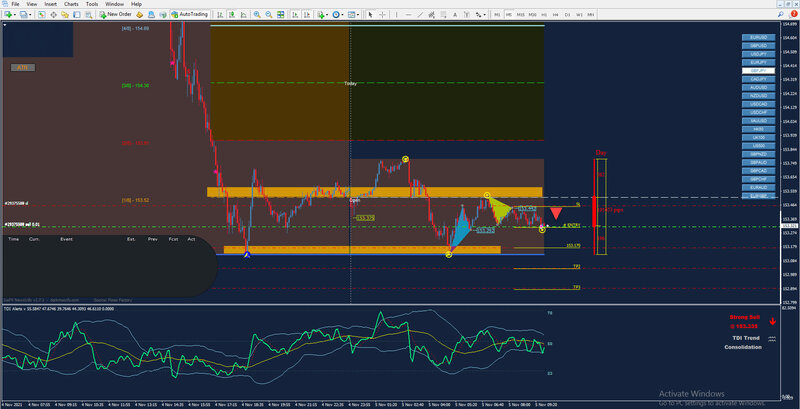Screen dimensions: 800x409
Task: Select the GBPCHF symbol button
Action: click(759, 179)
